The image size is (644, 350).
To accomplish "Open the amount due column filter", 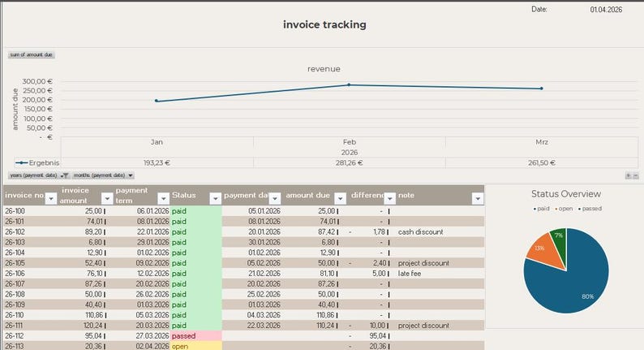I will coord(340,199).
